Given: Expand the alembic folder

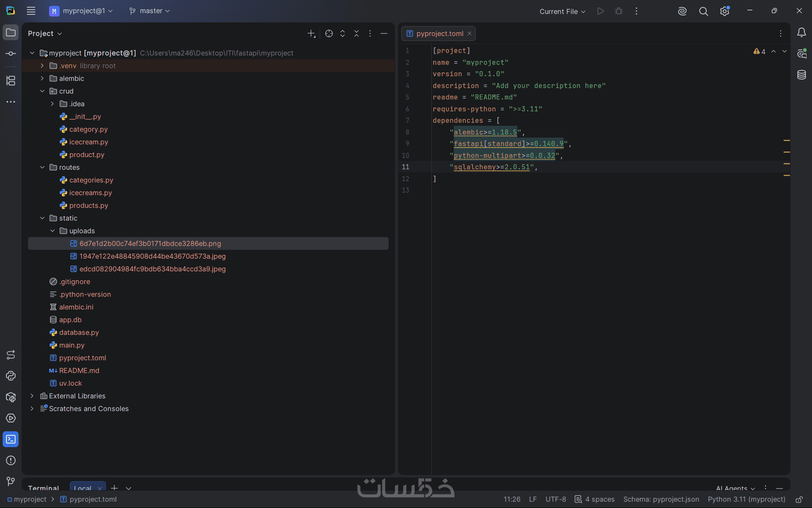Looking at the screenshot, I should click(x=42, y=78).
